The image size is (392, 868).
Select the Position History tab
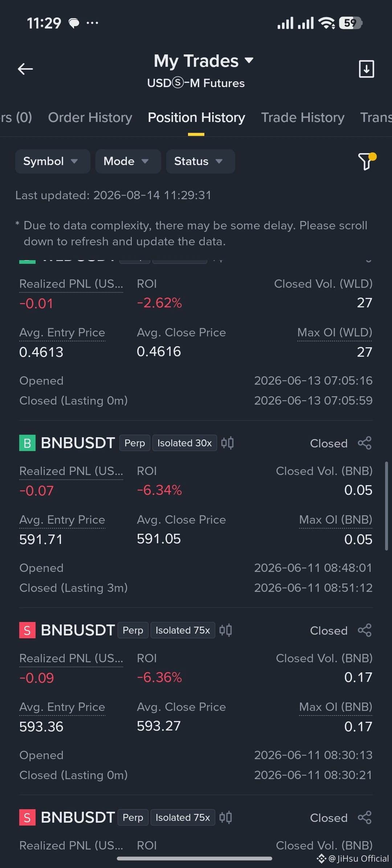[x=196, y=118]
